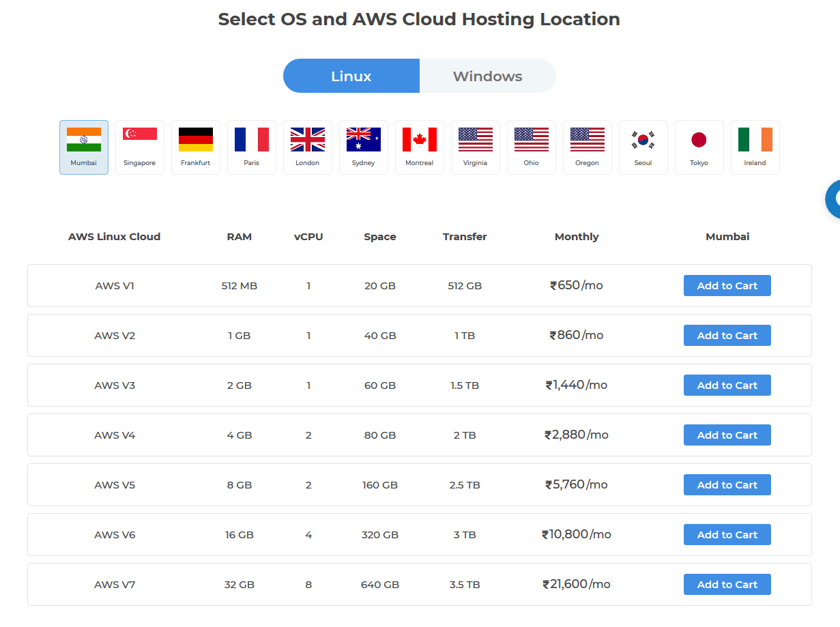840x627 pixels.
Task: Choose the Singapore flag location
Action: click(140, 147)
